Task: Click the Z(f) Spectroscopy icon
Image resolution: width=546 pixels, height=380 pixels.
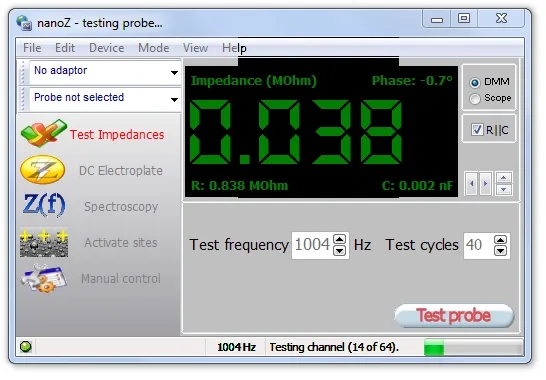Action: tap(44, 205)
